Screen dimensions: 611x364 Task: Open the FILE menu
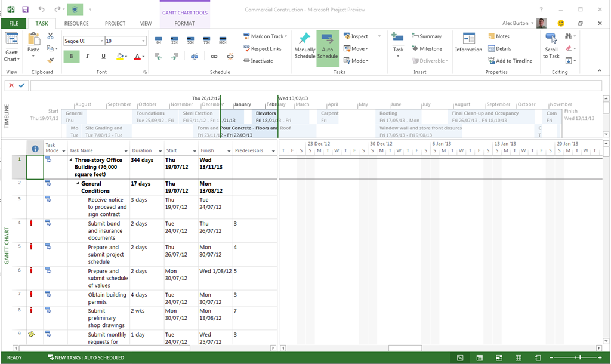click(x=13, y=24)
